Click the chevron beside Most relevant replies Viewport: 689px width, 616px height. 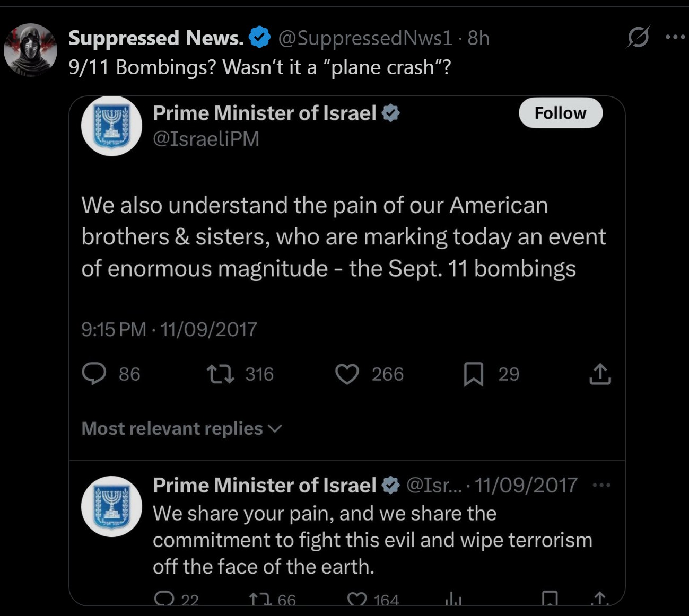pos(275,428)
